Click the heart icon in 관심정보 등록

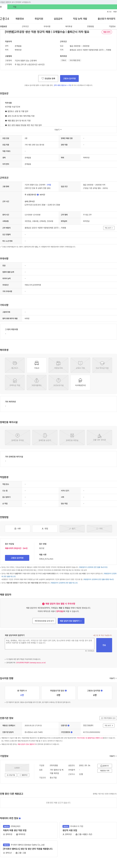coord(43,78)
